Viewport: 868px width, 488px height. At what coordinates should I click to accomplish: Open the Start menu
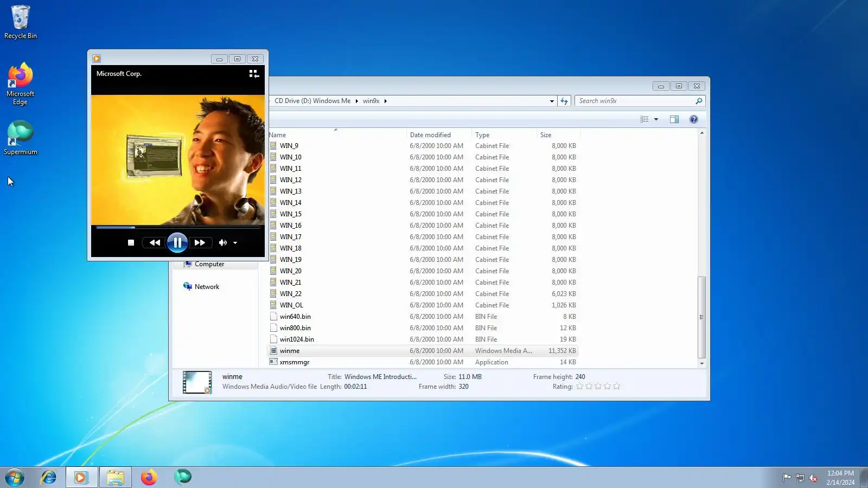(15, 478)
